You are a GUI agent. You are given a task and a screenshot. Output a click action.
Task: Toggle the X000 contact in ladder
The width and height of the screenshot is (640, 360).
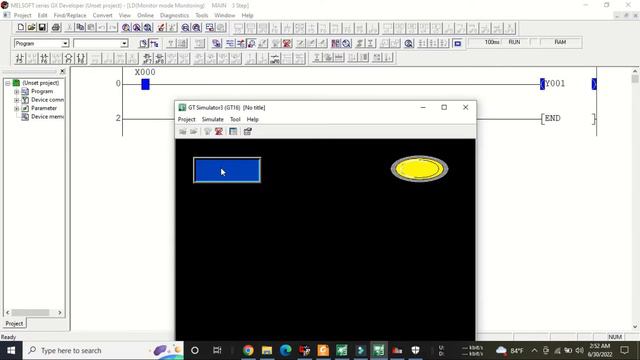145,84
